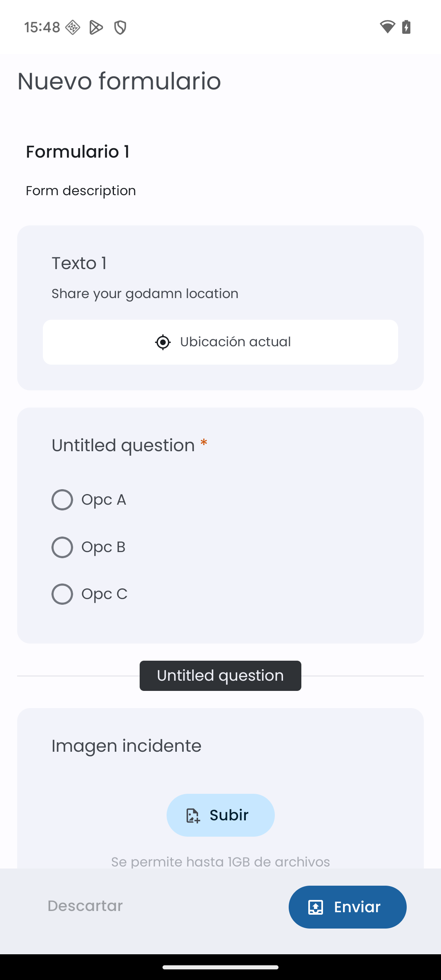Tap the upload icon on Enviar
The image size is (441, 980).
(x=316, y=907)
